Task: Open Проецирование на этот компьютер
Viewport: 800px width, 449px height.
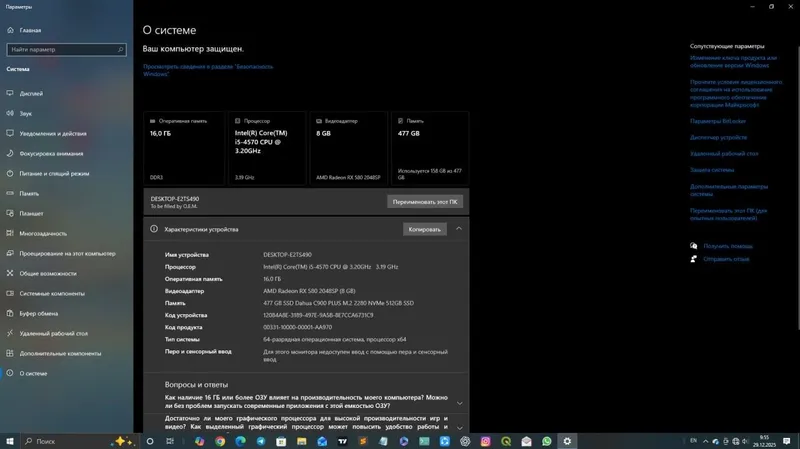Action: pyautogui.click(x=66, y=253)
